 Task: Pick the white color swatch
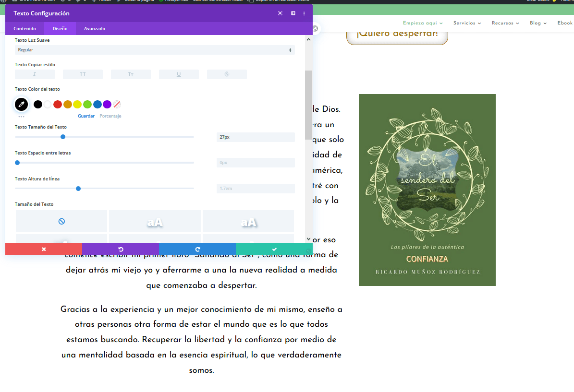48,104
